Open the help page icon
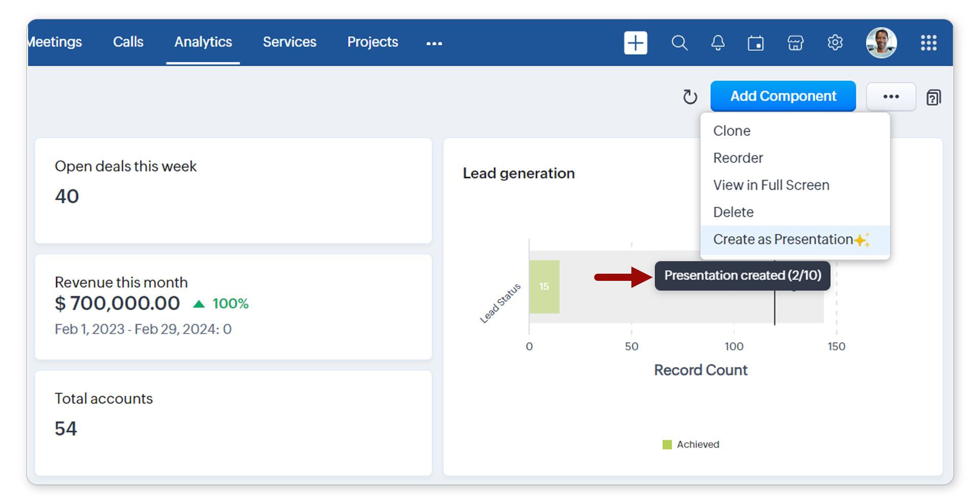 tap(933, 97)
